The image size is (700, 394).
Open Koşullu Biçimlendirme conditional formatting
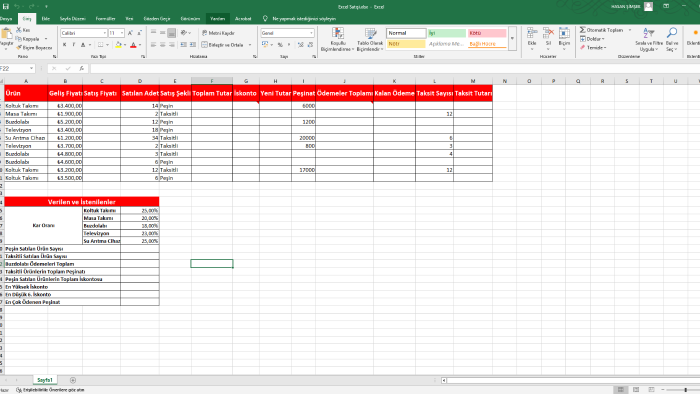coord(338,39)
